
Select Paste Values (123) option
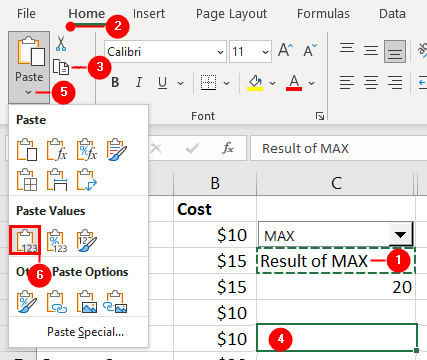tap(25, 240)
